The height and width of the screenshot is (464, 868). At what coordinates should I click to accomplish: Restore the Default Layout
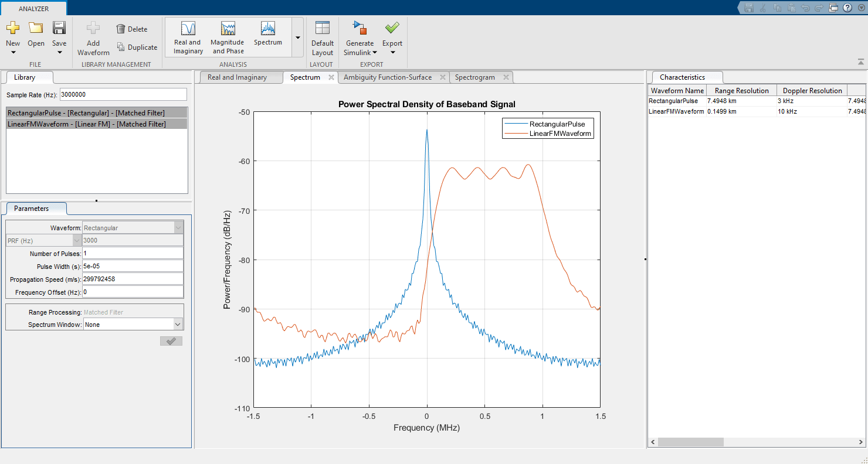pos(322,37)
